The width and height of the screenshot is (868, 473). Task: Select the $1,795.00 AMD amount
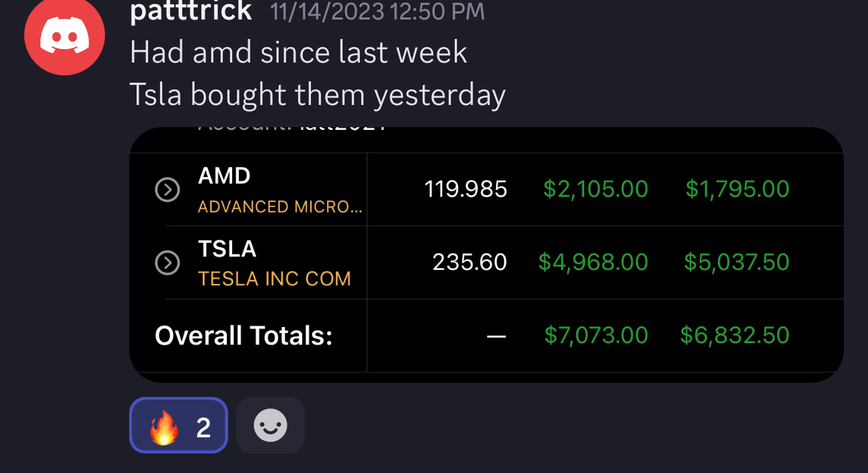(737, 190)
